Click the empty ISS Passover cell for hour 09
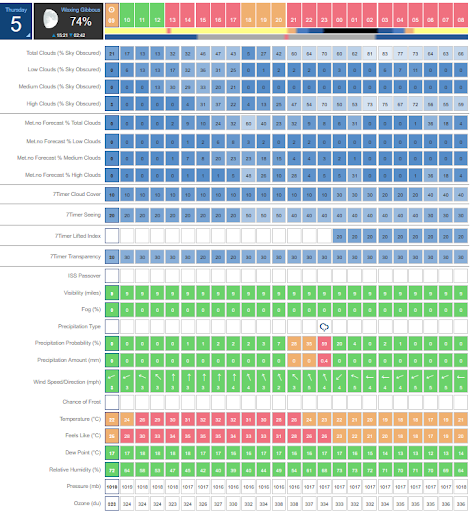The width and height of the screenshot is (470, 512). tap(112, 276)
